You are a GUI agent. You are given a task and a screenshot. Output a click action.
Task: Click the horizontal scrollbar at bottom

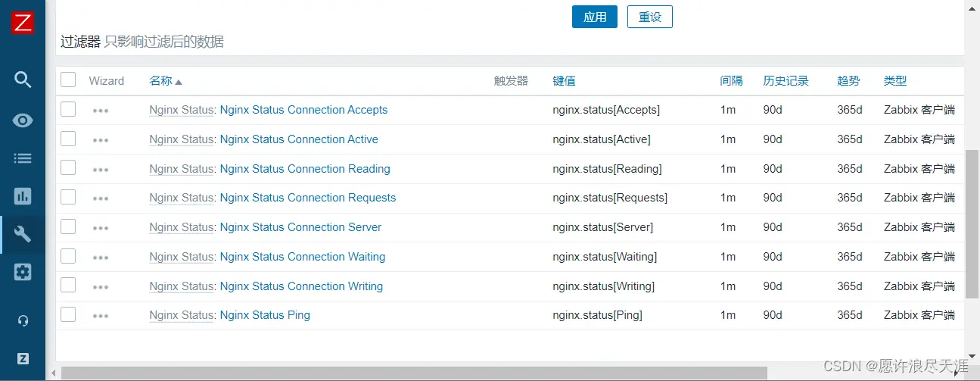tap(413, 373)
